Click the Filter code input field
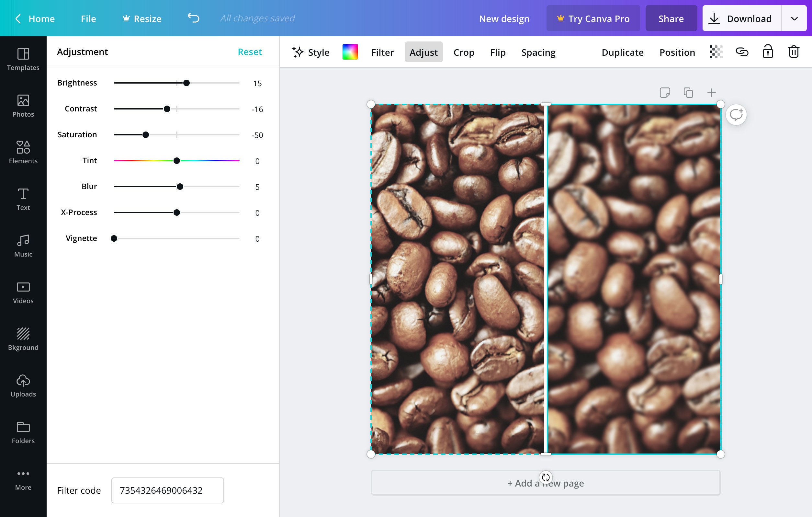The width and height of the screenshot is (812, 517). point(167,490)
